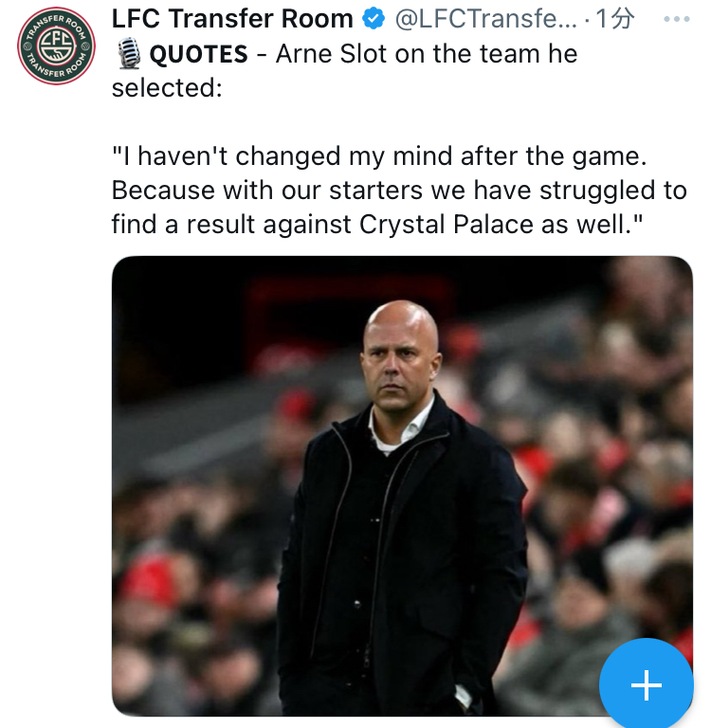The height and width of the screenshot is (728, 711).
Task: Tap the blue compose plus button
Action: tap(646, 684)
